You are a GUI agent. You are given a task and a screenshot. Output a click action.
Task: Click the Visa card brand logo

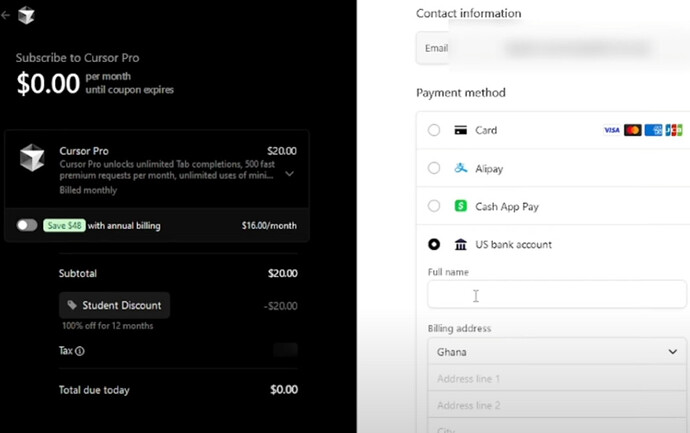coord(612,130)
